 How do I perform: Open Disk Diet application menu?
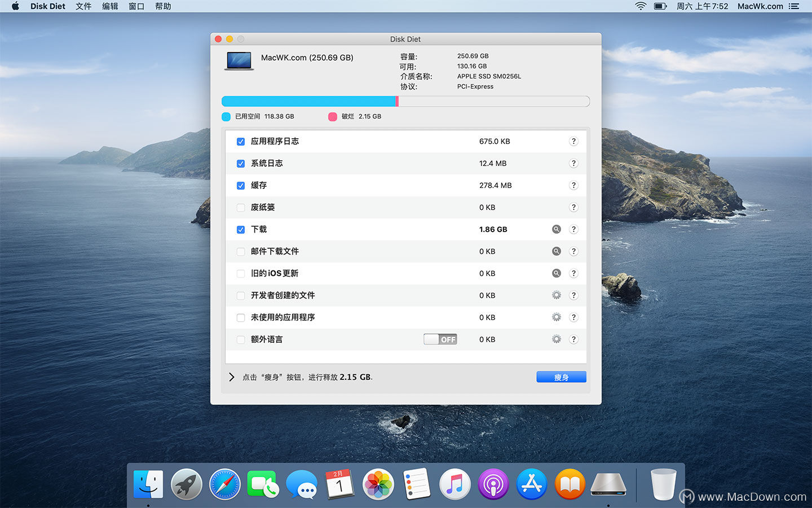[x=48, y=6]
